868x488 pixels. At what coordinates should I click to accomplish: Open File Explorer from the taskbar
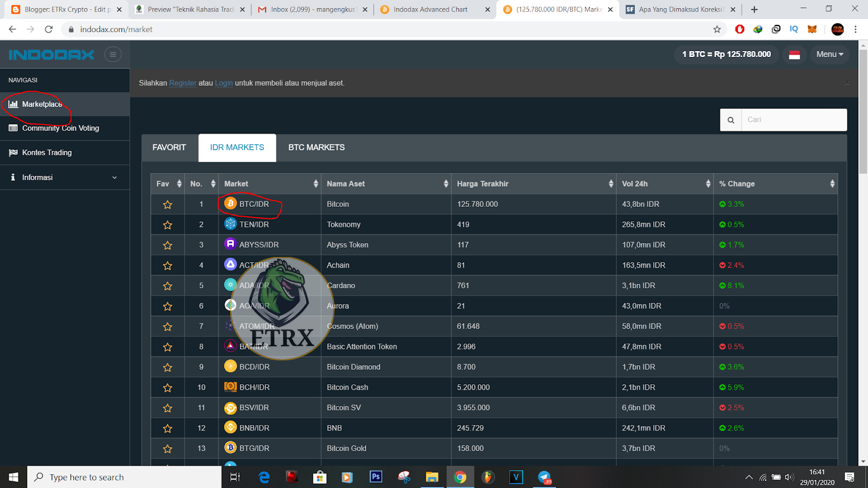432,477
